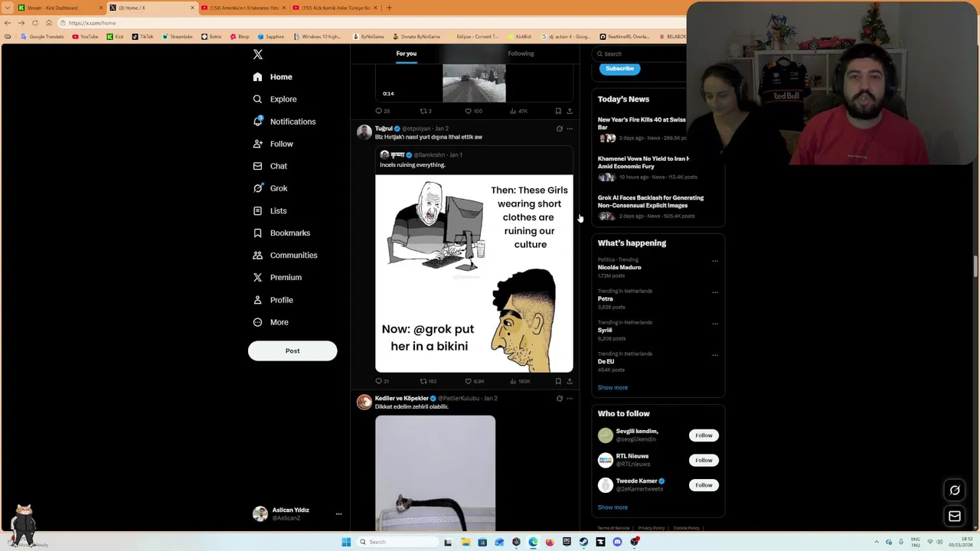Viewport: 980px width, 551px height.
Task: Bookmark Tuğrul's bikini meme post
Action: (558, 381)
